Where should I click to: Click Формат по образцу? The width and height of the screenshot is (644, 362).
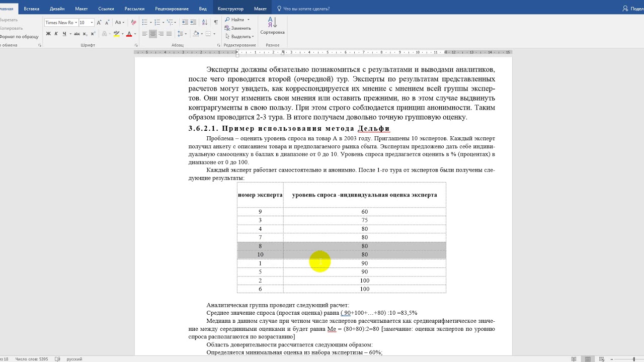pyautogui.click(x=19, y=37)
